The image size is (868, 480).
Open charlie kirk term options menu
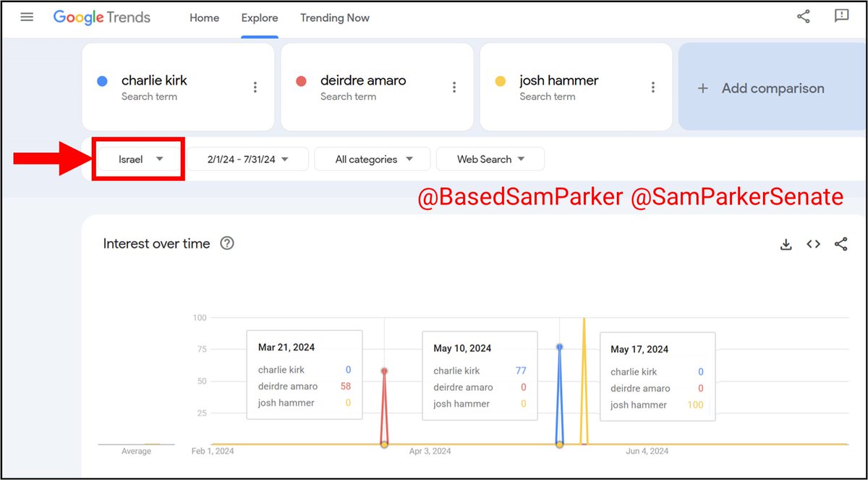(x=255, y=88)
